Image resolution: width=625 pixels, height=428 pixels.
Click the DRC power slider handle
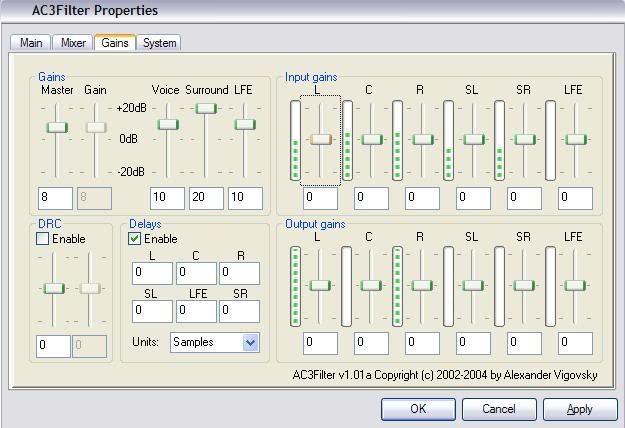pos(54,288)
